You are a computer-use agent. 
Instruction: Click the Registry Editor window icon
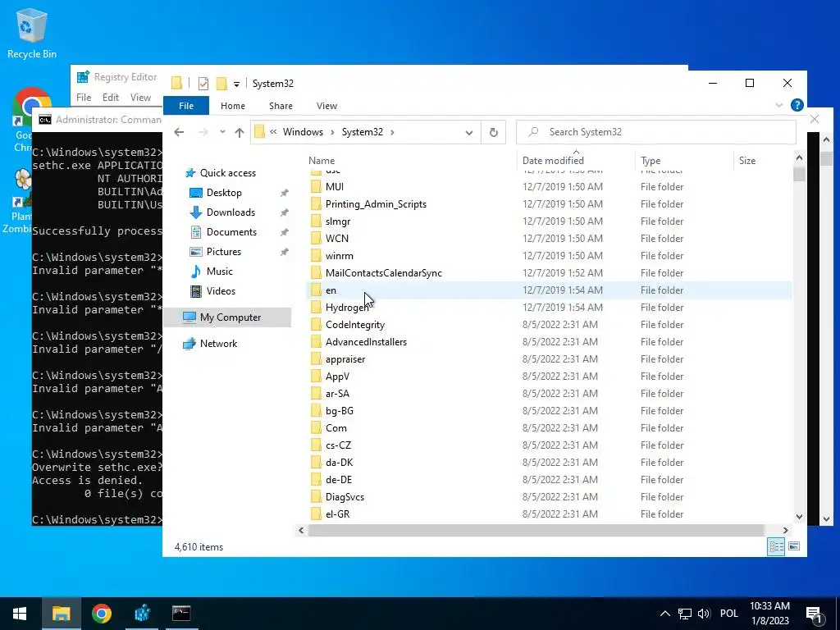point(83,76)
